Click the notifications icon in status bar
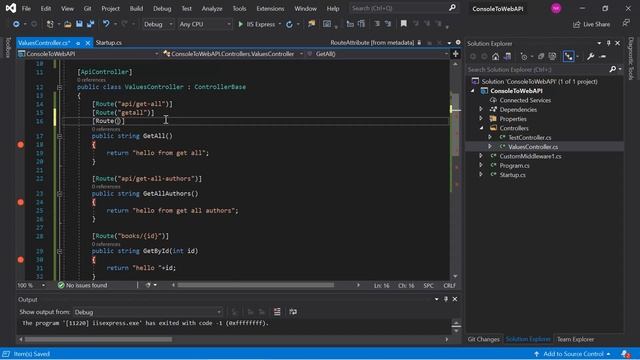The height and width of the screenshot is (360, 640). 625,354
